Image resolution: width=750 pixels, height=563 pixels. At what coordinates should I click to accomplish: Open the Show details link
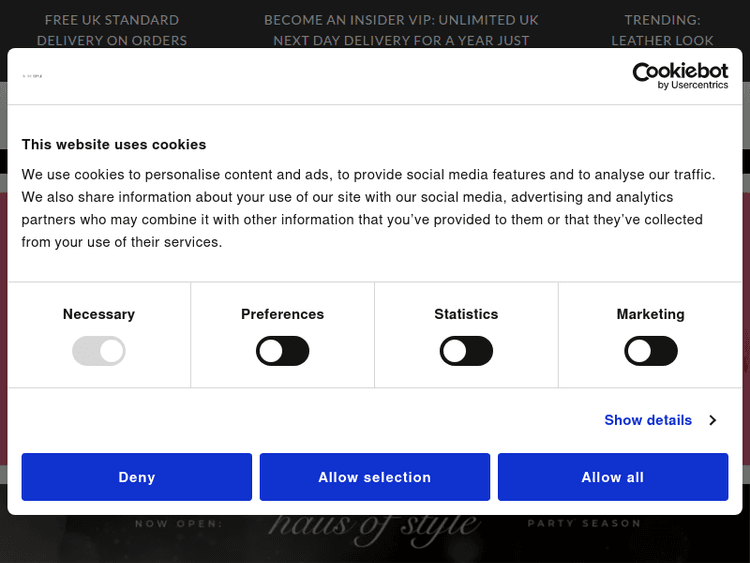pyautogui.click(x=648, y=420)
